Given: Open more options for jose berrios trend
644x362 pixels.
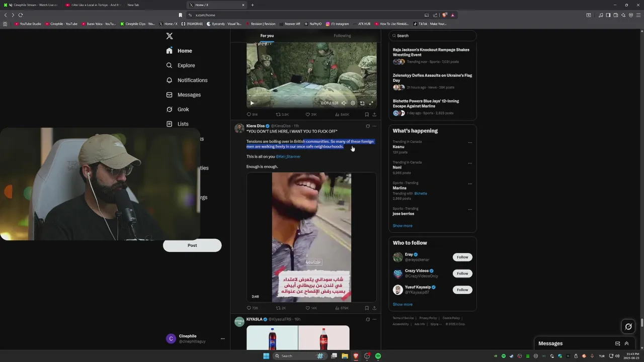Looking at the screenshot, I should point(470,209).
